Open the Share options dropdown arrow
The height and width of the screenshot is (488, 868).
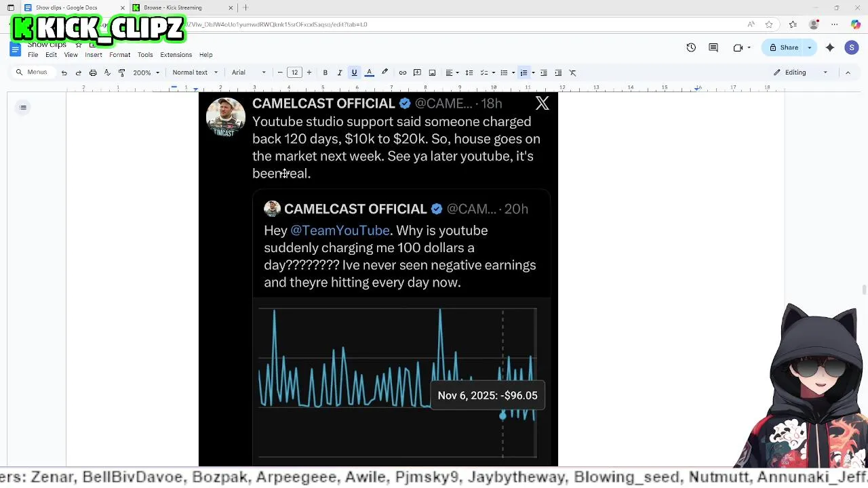809,47
